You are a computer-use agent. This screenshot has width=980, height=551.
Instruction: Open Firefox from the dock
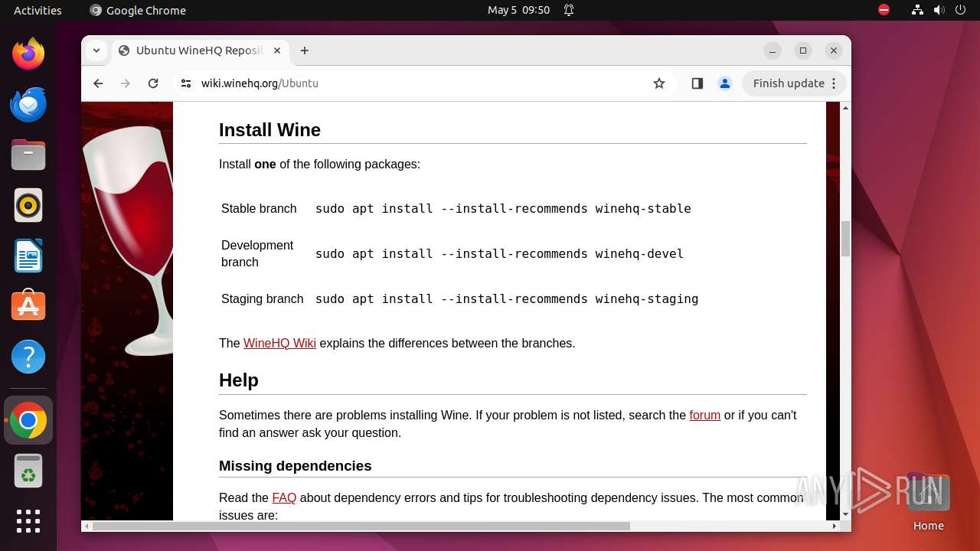[28, 54]
